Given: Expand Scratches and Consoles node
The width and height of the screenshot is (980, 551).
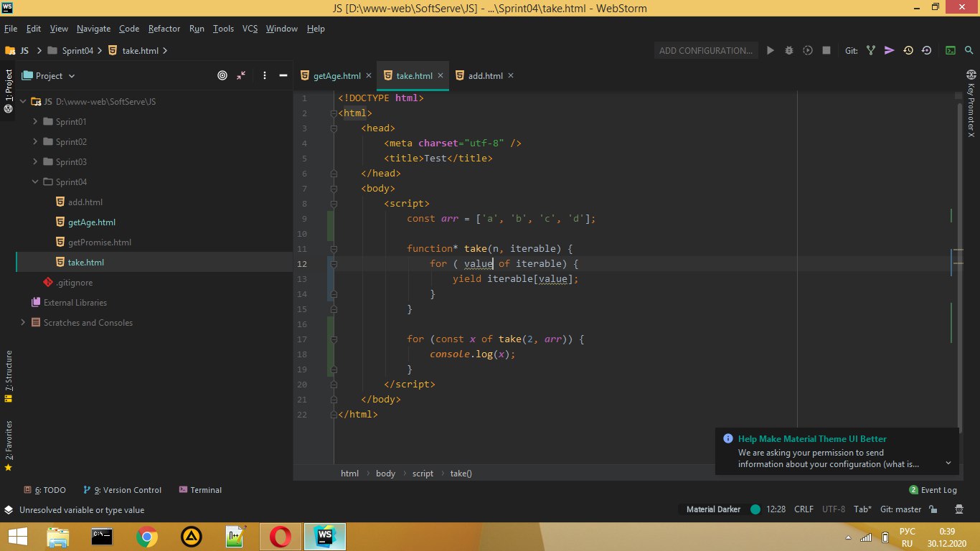Looking at the screenshot, I should tap(23, 322).
